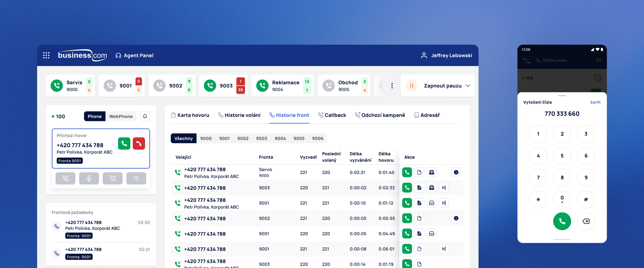Open the dialpad grid button in phone panel
Screen dimensions: 644x268
(x=136, y=178)
